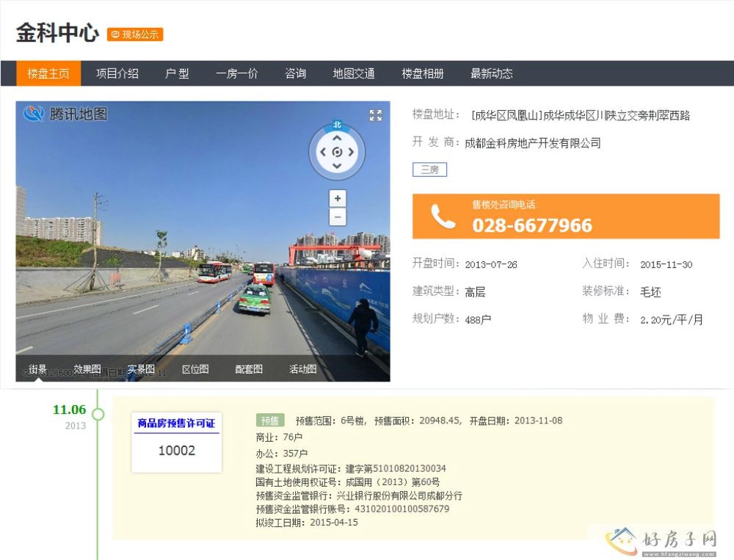This screenshot has width=734, height=560.
Task: Click the 商品房预售许可证 10002 card
Action: click(x=176, y=442)
